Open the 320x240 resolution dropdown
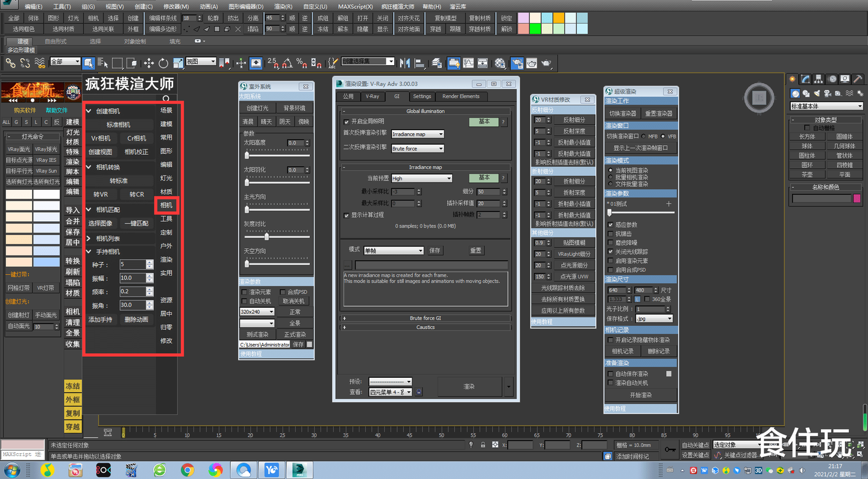 click(x=257, y=312)
